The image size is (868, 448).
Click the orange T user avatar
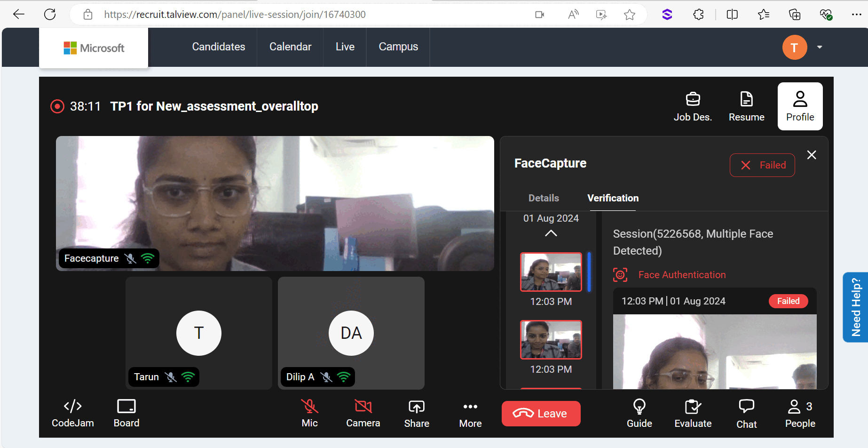click(x=795, y=48)
